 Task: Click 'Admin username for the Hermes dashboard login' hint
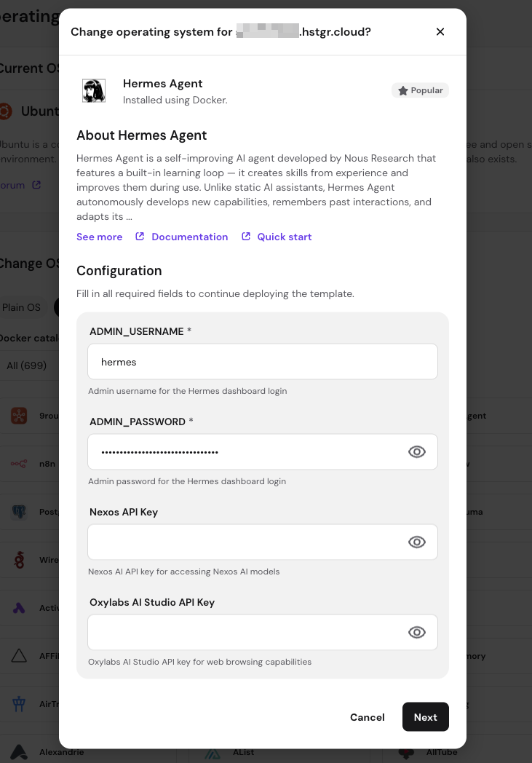(187, 391)
